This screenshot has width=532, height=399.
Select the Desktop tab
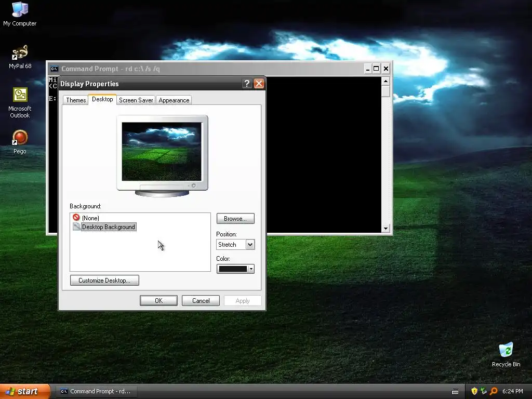(102, 99)
